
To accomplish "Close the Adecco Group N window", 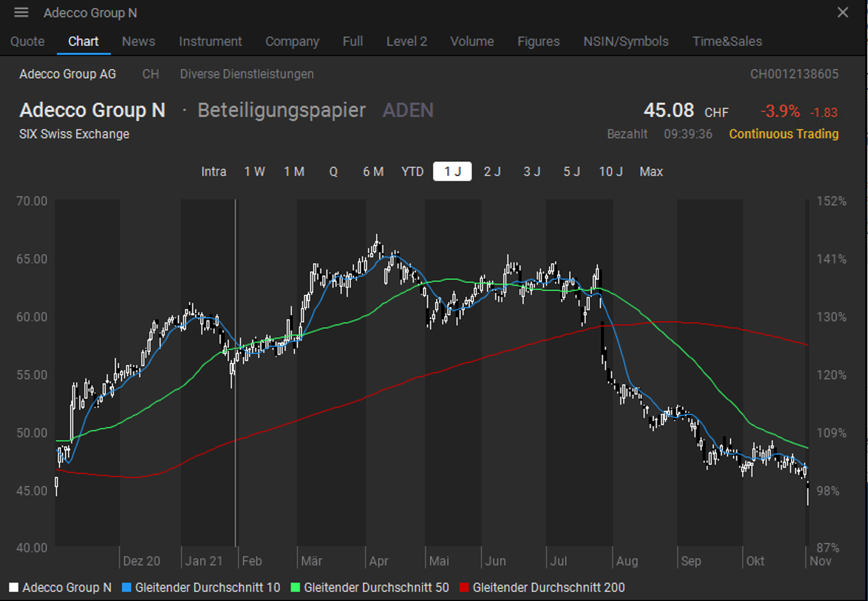I will (x=842, y=12).
